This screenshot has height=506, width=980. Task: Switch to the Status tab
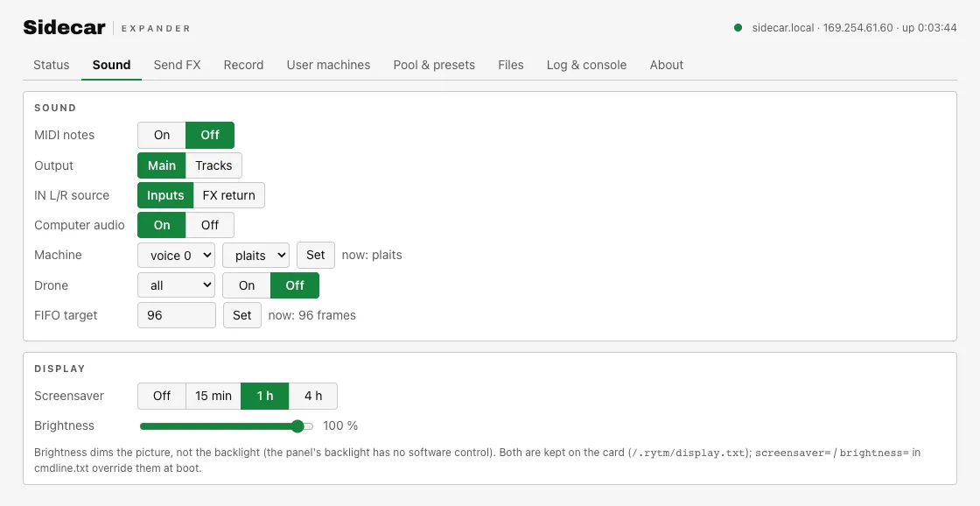(x=52, y=65)
